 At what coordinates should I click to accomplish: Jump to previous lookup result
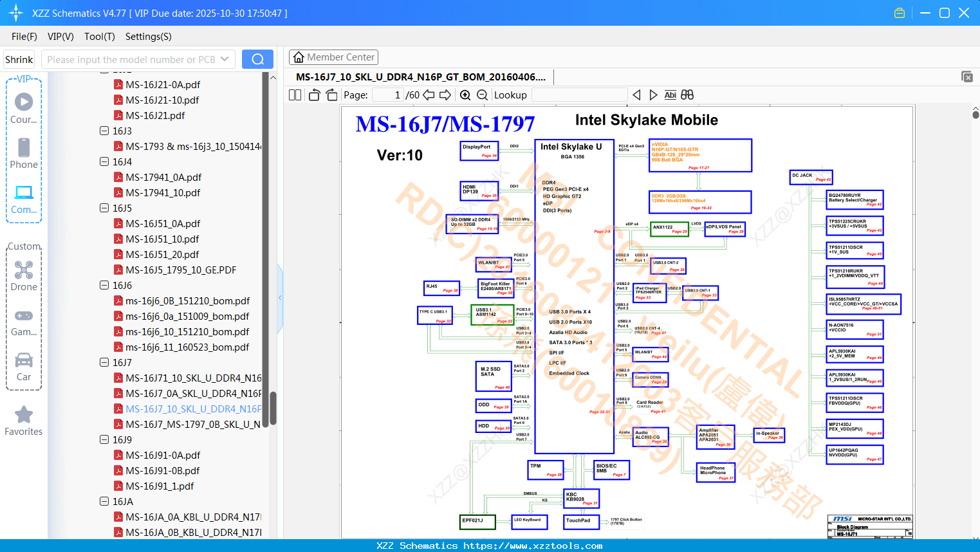click(x=636, y=95)
